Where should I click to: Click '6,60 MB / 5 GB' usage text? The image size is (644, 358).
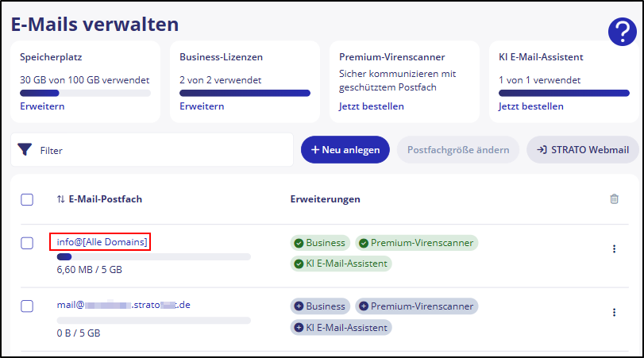(89, 270)
